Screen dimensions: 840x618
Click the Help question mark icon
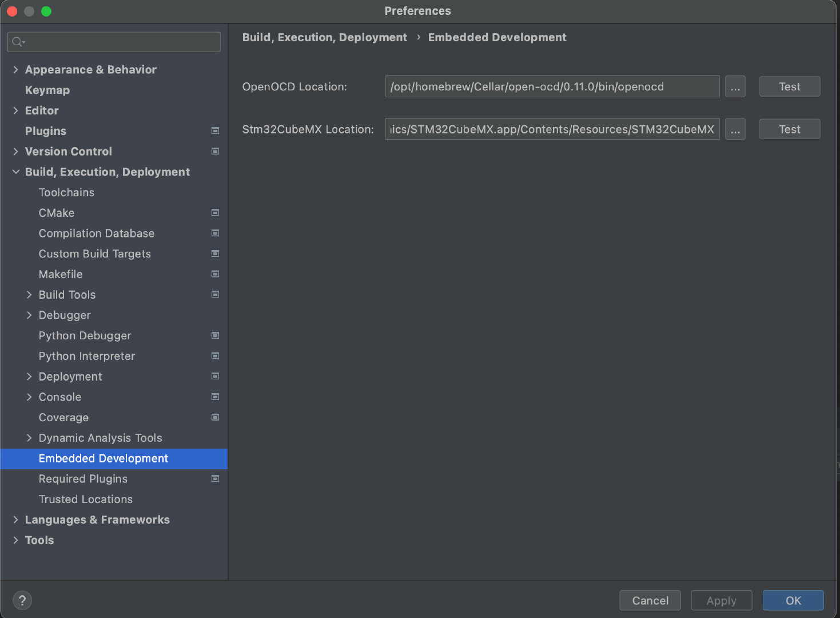[x=22, y=600]
